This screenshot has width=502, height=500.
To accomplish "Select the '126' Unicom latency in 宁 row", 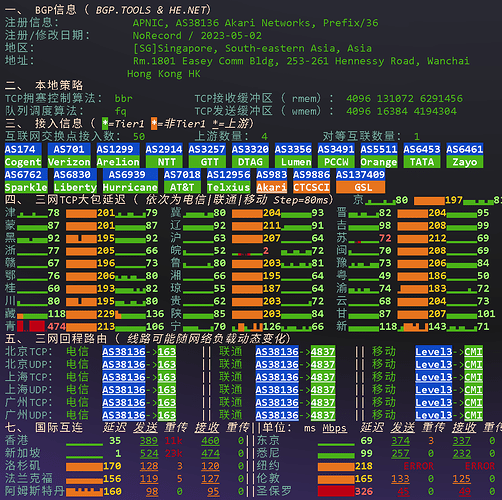I will [x=272, y=326].
